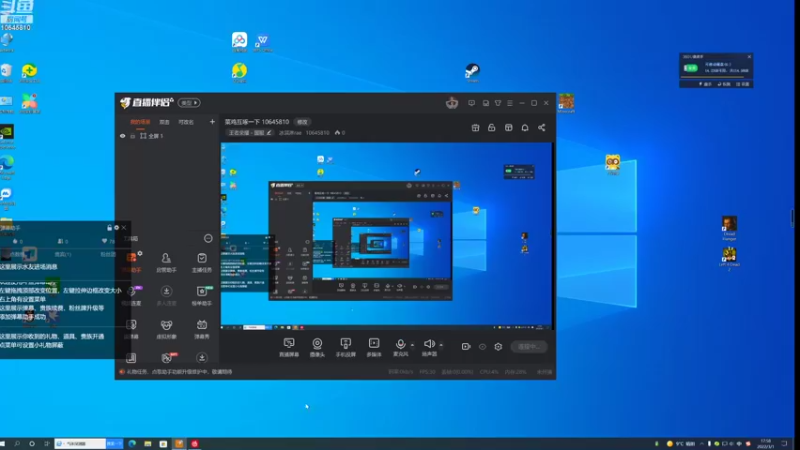This screenshot has height=450, width=800.
Task: Open the WPS Office desktop shortcut
Action: pyautogui.click(x=263, y=42)
